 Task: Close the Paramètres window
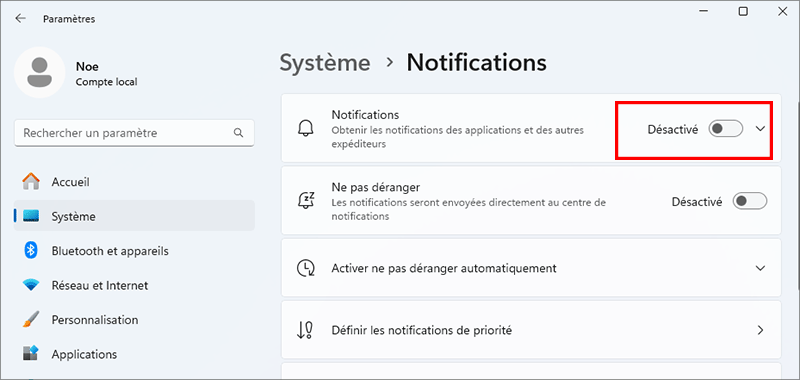coord(782,11)
